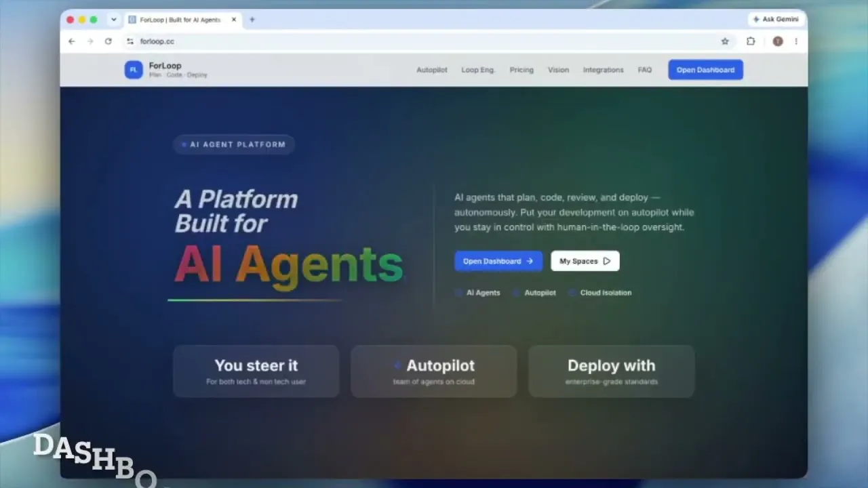
Task: Select the Deploy with enterprise-grade card
Action: pyautogui.click(x=612, y=371)
